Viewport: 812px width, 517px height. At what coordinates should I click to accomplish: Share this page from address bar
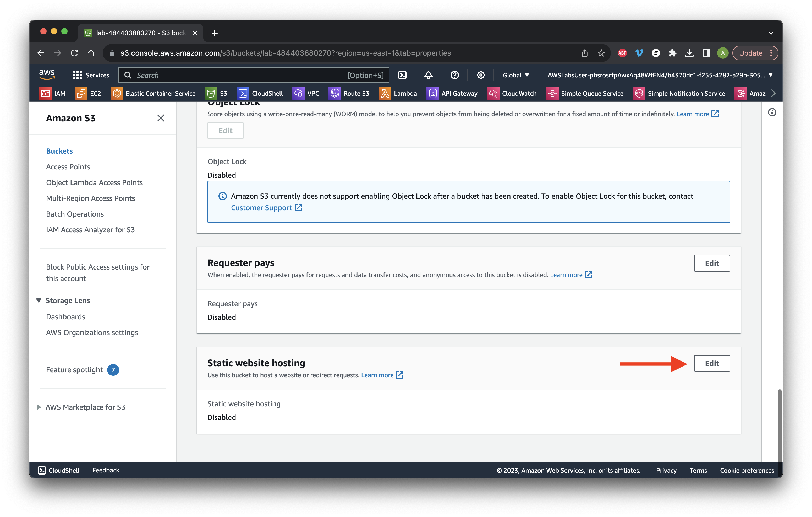coord(584,53)
